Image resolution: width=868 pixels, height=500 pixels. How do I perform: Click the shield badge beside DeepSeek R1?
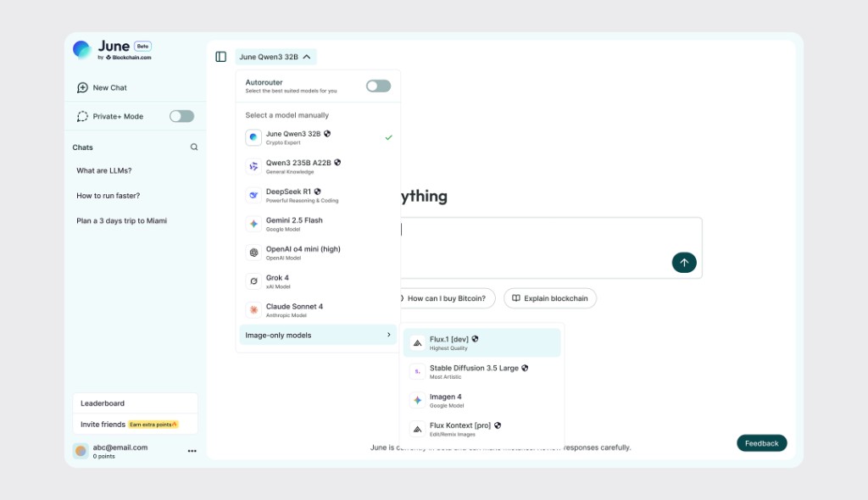(317, 191)
